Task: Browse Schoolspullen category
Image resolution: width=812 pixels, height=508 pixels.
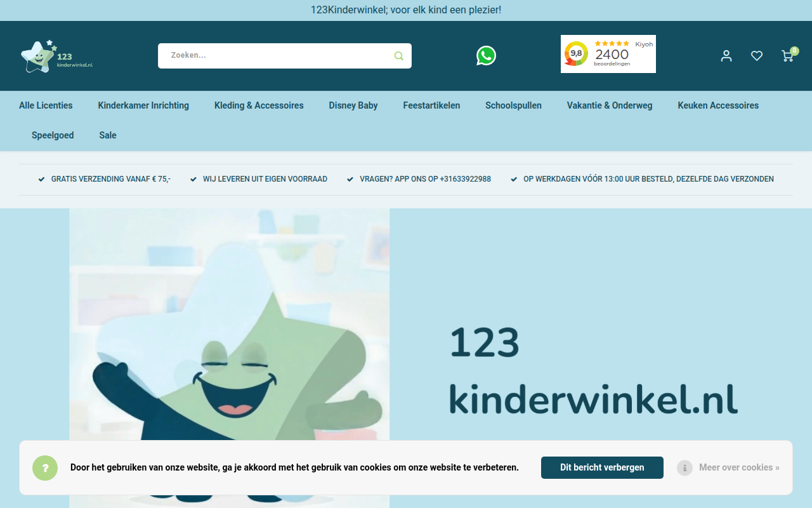Action: (x=513, y=105)
